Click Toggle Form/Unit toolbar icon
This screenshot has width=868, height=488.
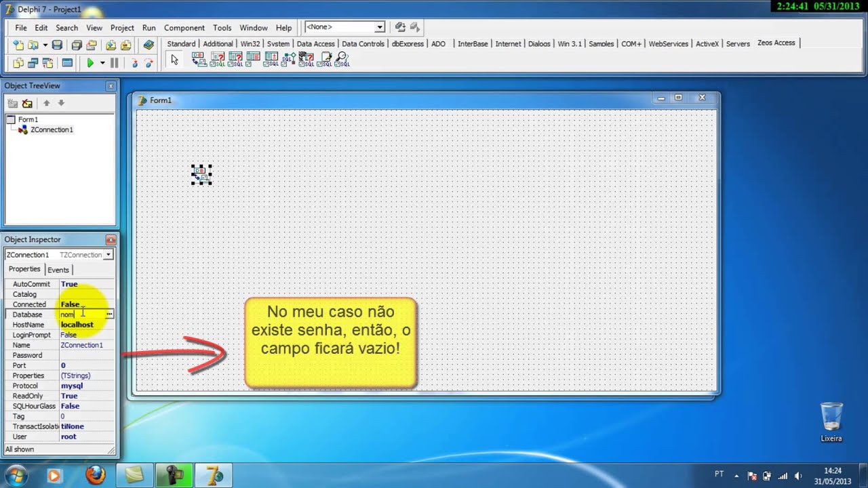coord(47,63)
